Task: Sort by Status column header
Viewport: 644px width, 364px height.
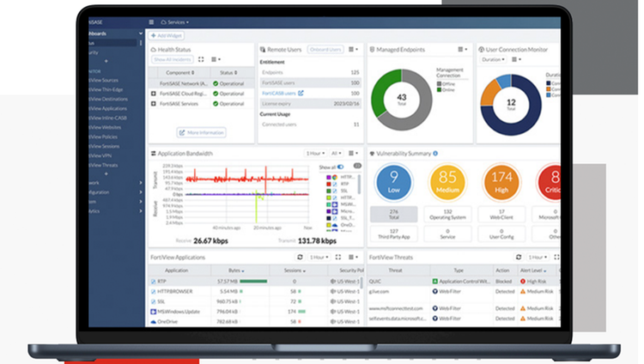Action: 228,73
